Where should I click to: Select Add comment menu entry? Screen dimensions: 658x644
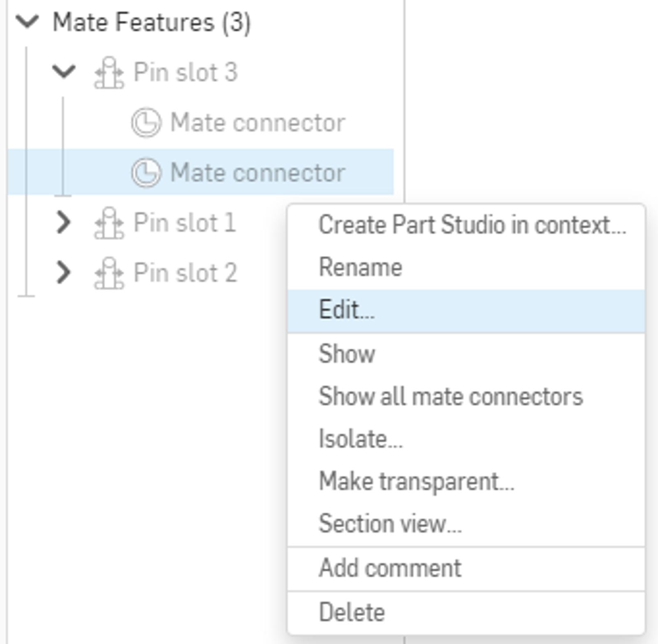point(390,568)
